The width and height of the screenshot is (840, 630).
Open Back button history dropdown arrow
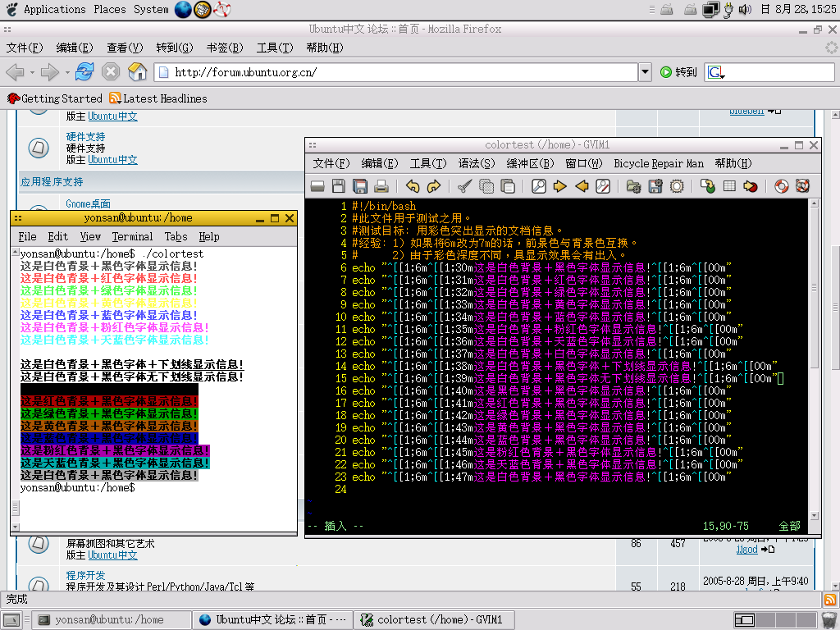point(32,72)
